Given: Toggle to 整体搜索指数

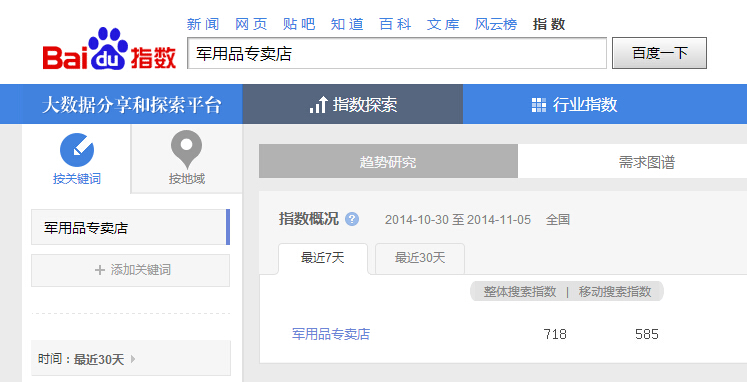Looking at the screenshot, I should coord(520,292).
